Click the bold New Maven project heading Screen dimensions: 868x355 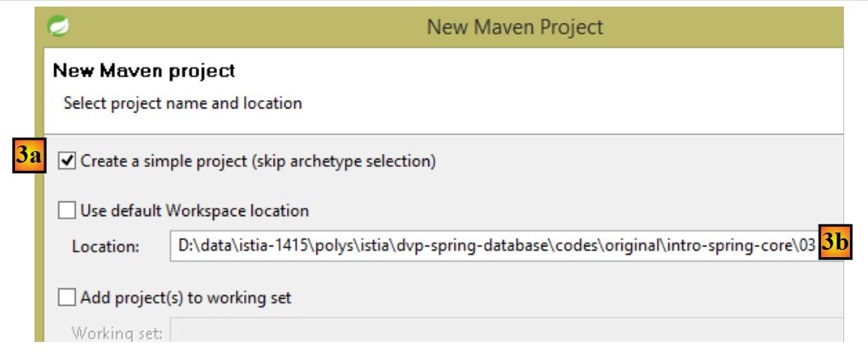coord(144,71)
